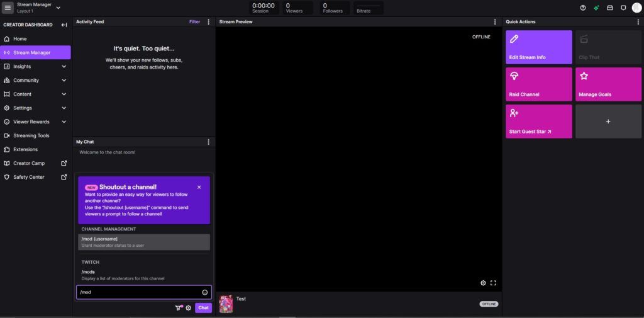The width and height of the screenshot is (644, 318).
Task: Expand the Content chevron
Action: [x=64, y=94]
